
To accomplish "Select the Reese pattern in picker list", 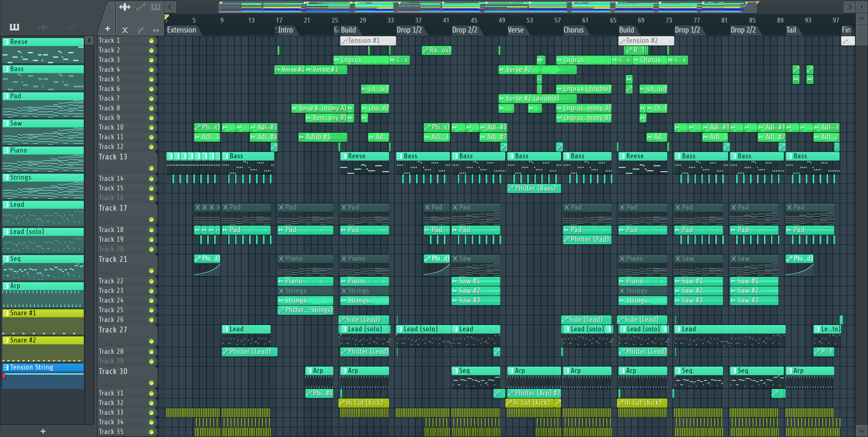I will coord(43,51).
